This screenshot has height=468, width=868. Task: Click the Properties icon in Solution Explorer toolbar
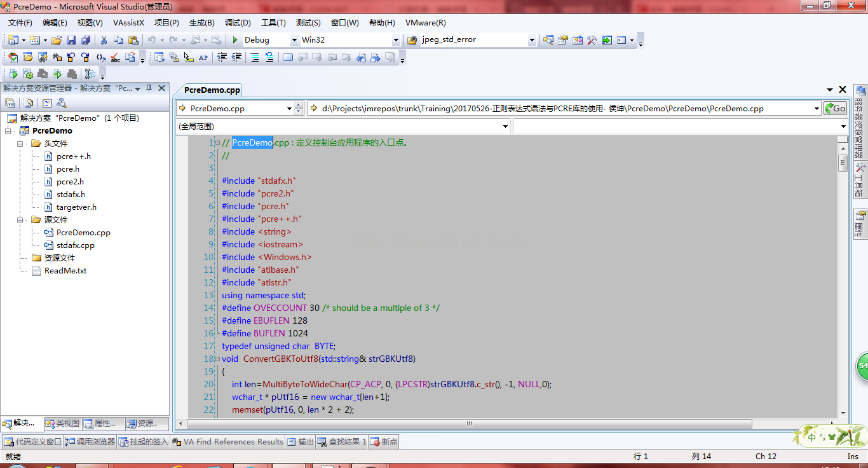point(10,103)
